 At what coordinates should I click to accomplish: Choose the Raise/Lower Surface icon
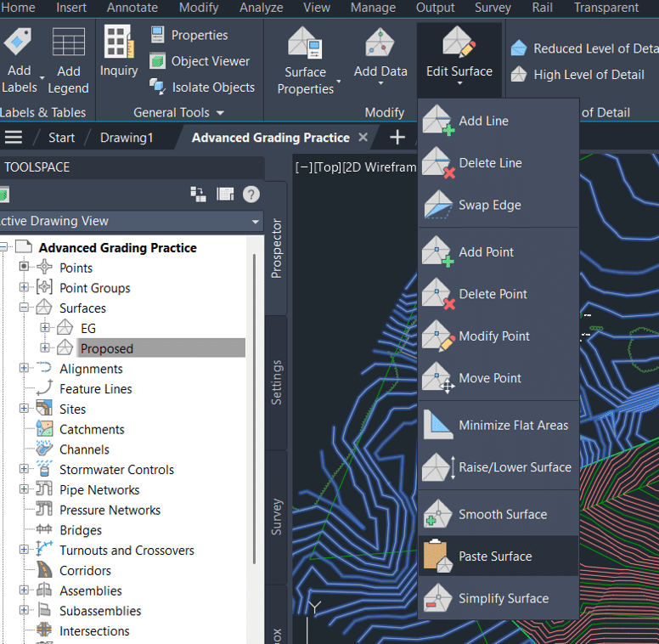pos(438,466)
